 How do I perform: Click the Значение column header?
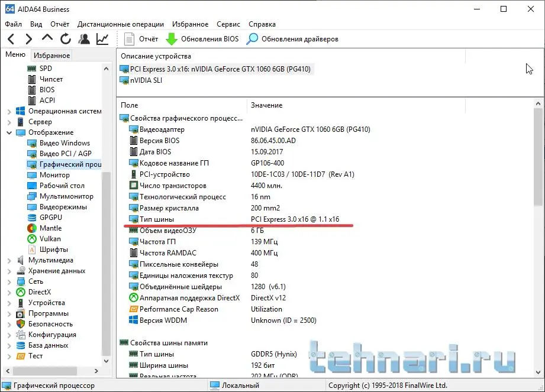point(267,105)
